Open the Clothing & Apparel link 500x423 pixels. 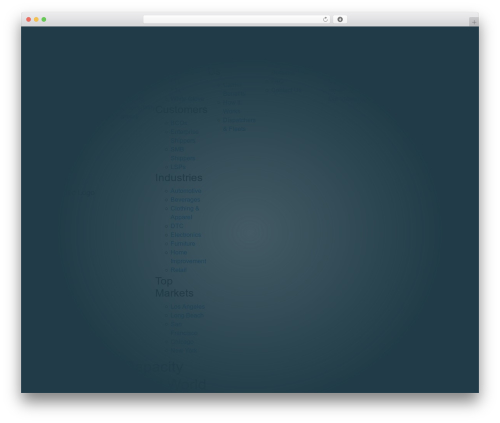[185, 213]
